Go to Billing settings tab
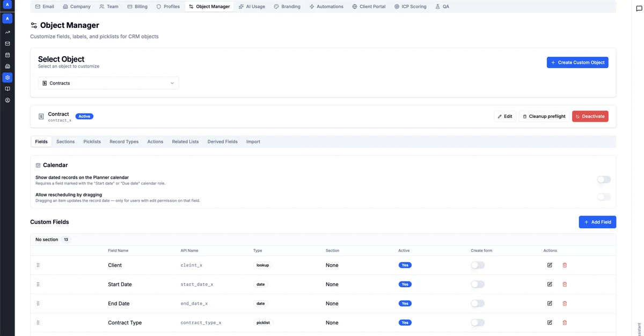 [x=137, y=6]
